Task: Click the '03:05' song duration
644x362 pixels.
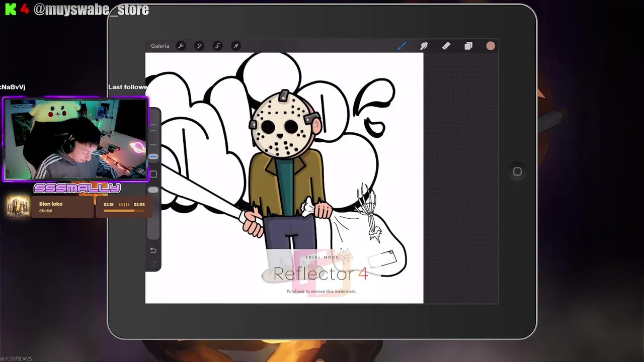Action: [x=139, y=205]
